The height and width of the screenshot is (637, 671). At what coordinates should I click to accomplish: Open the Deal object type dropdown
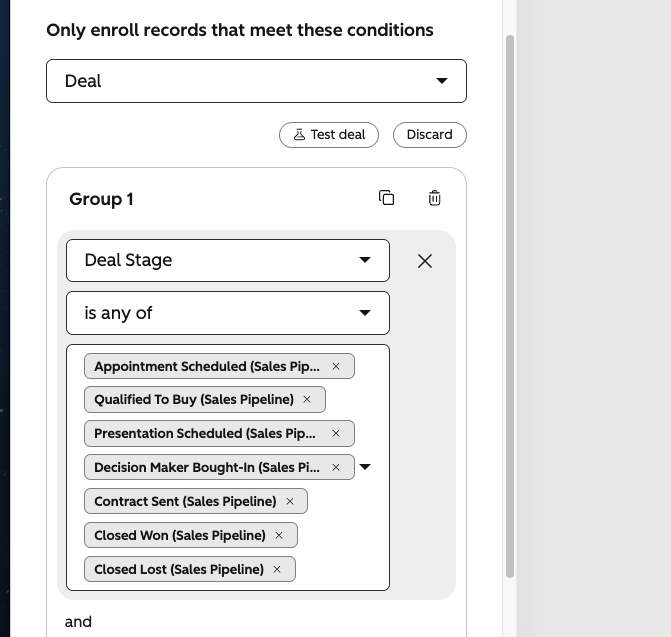pyautogui.click(x=256, y=81)
